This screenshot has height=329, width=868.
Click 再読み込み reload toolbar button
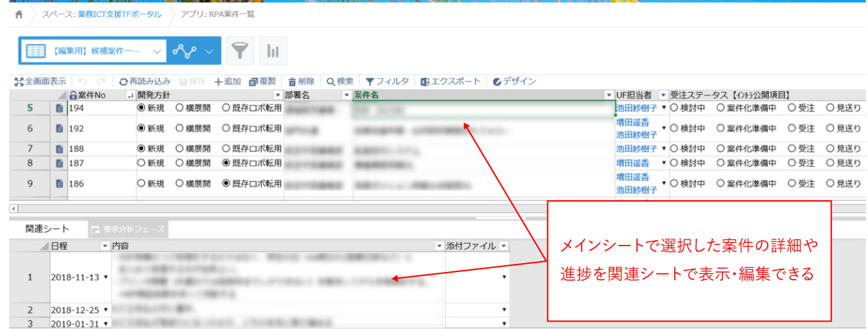click(145, 81)
